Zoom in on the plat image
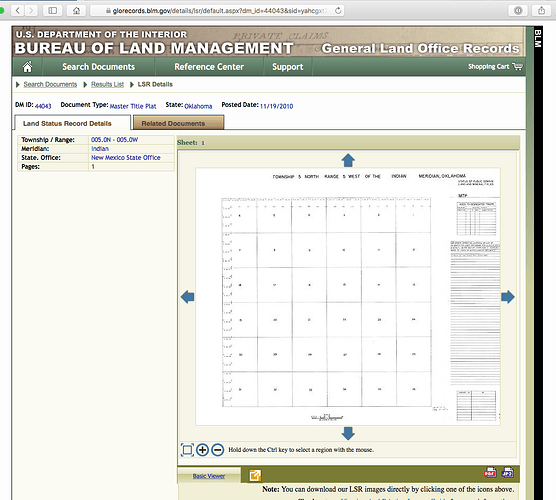The height and width of the screenshot is (500, 556). tap(202, 450)
